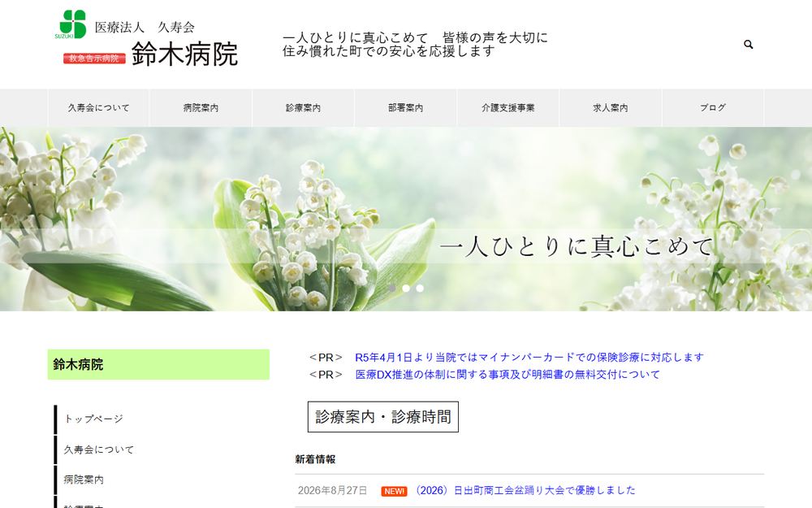812x508 pixels.
Task: Open the 診療案内 navigation menu item
Action: (x=304, y=108)
